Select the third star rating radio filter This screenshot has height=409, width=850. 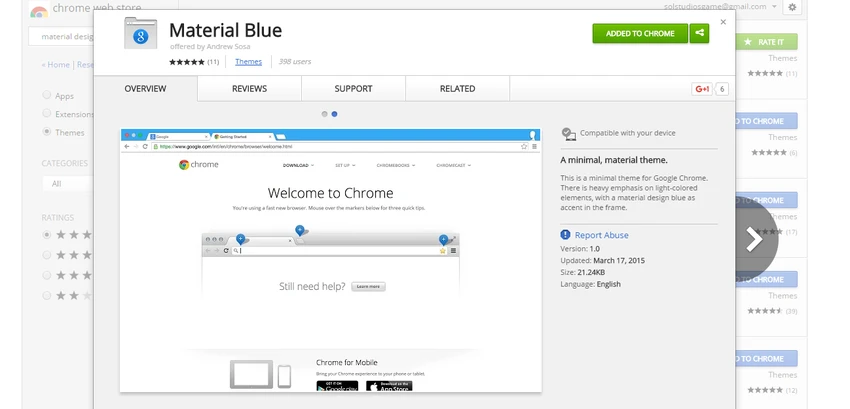(x=47, y=275)
